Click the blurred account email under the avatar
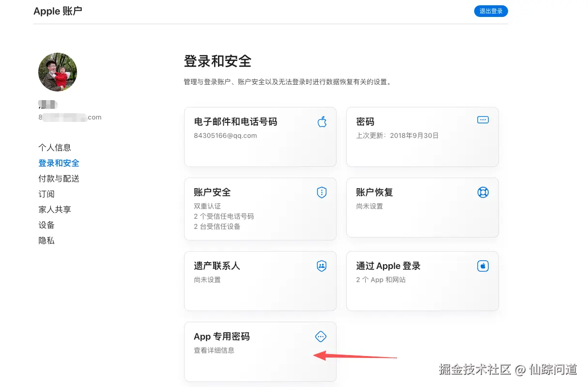Image resolution: width=588 pixels, height=387 pixels. 70,117
